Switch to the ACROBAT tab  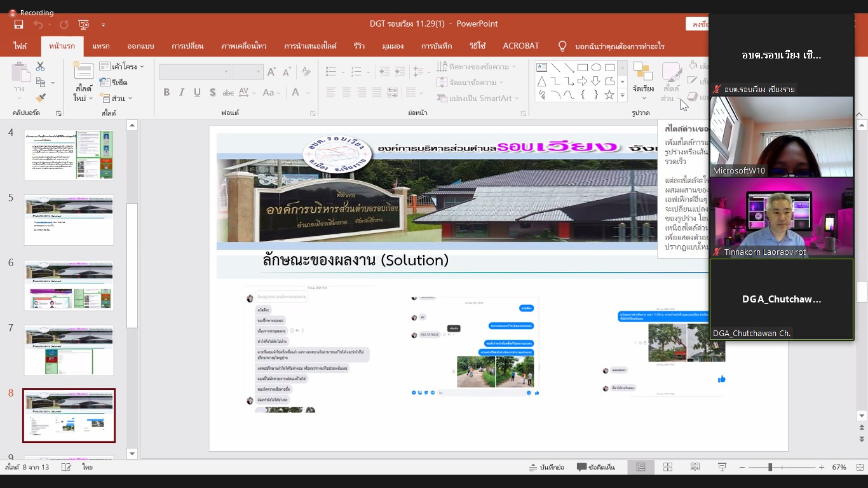521,46
